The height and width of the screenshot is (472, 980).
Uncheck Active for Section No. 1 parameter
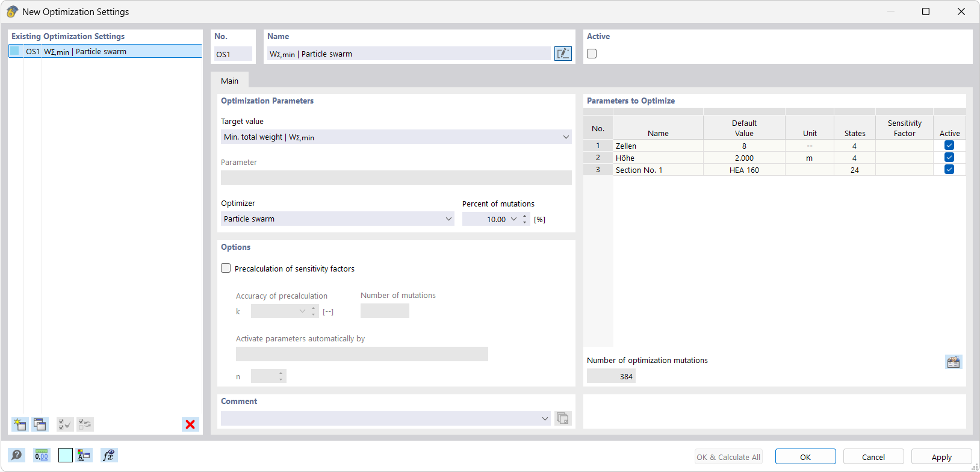pyautogui.click(x=949, y=169)
